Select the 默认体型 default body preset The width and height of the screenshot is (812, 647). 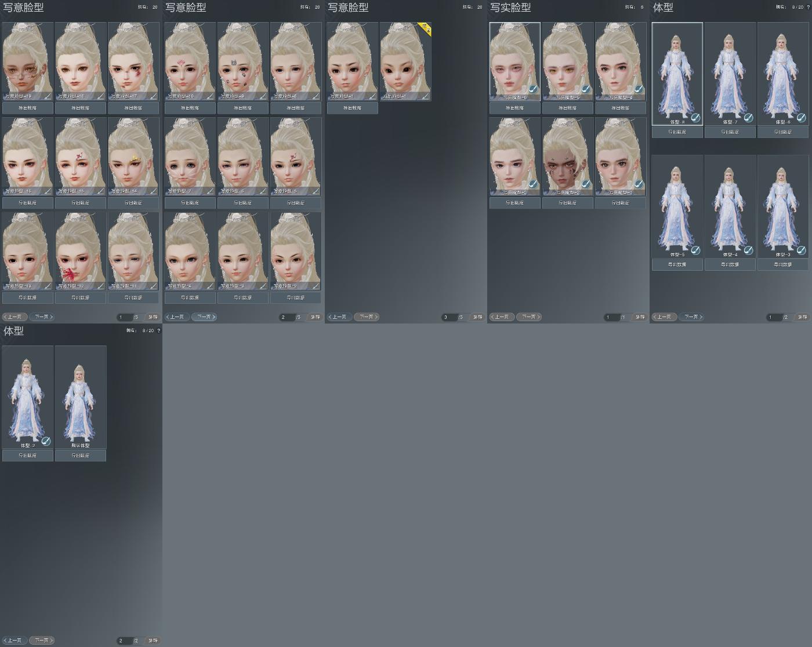[x=81, y=397]
